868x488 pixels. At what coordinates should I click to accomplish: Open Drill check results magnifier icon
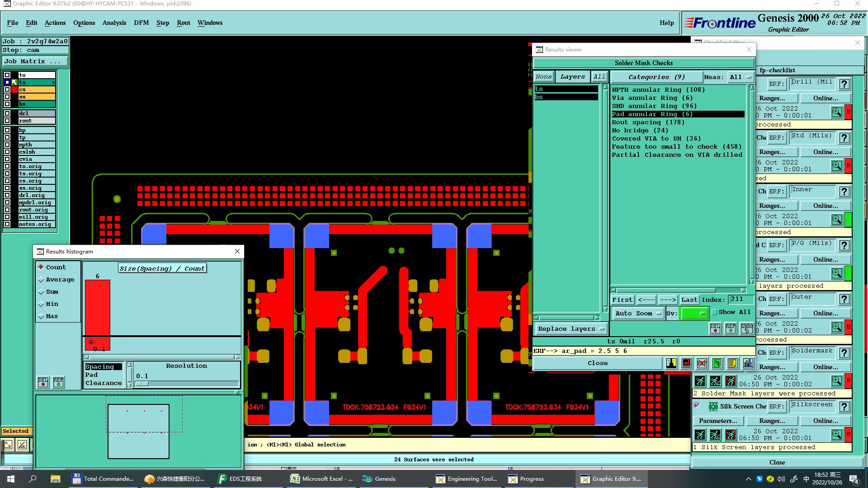tap(837, 112)
